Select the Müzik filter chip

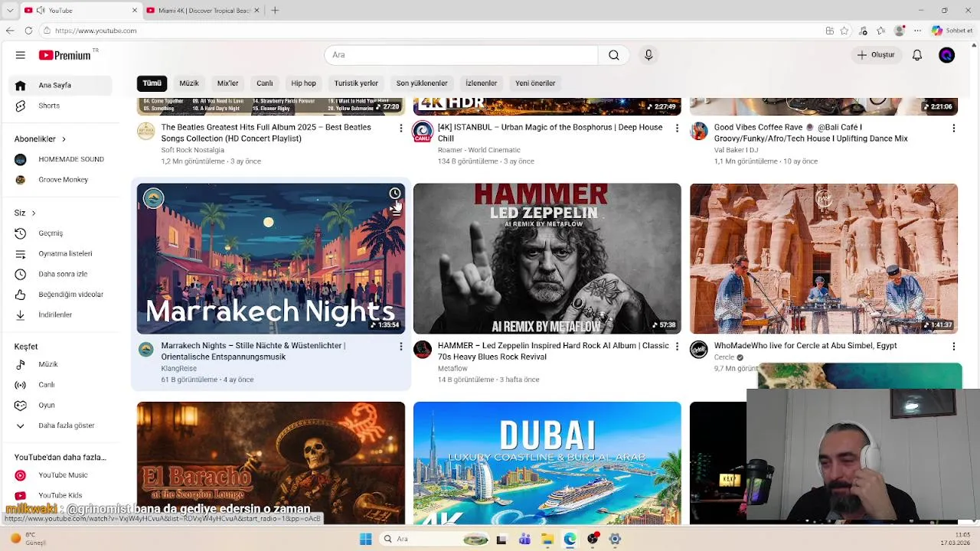coord(189,83)
